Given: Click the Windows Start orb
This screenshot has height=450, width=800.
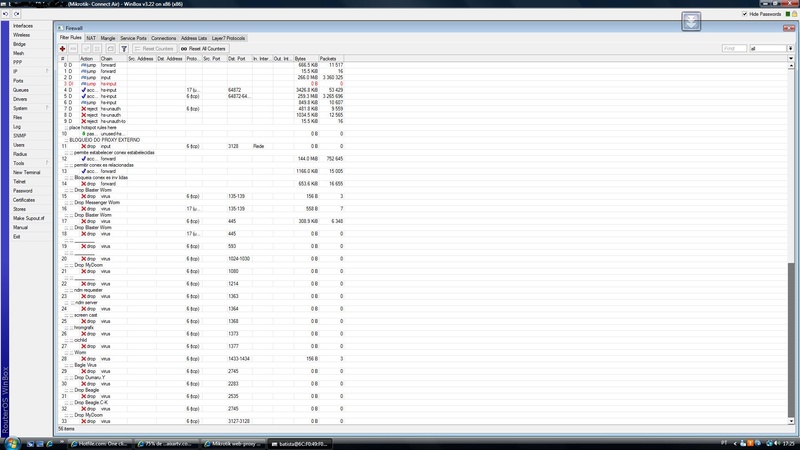Looking at the screenshot, I should point(11,443).
